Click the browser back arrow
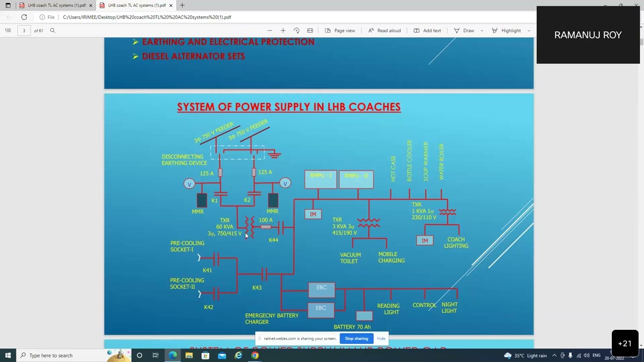The height and width of the screenshot is (362, 644). pyautogui.click(x=10, y=17)
